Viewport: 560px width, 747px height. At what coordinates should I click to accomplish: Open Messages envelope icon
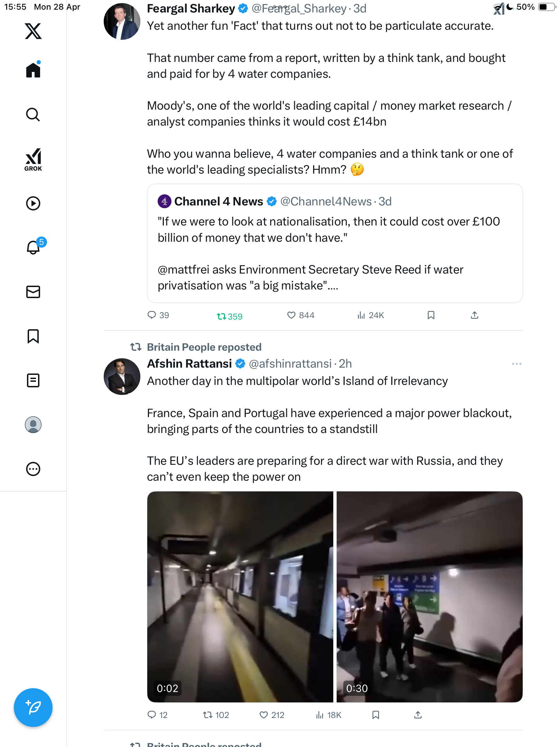33,292
